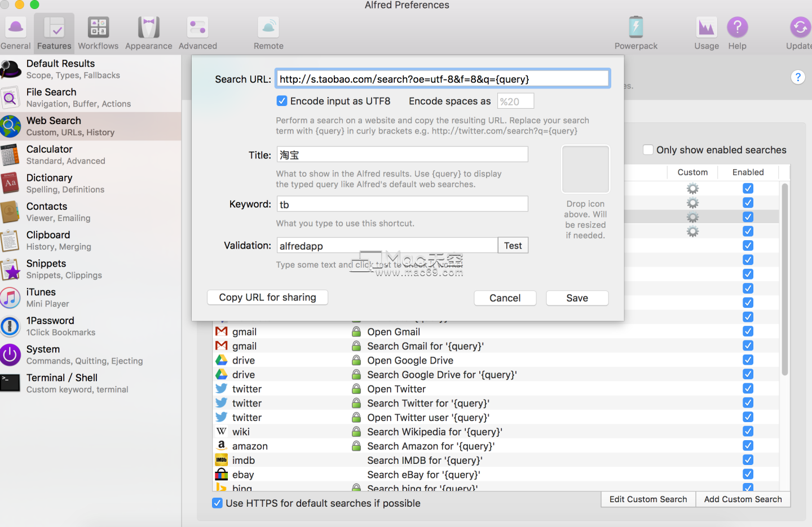Click the Wikipedia W icon

(x=222, y=431)
